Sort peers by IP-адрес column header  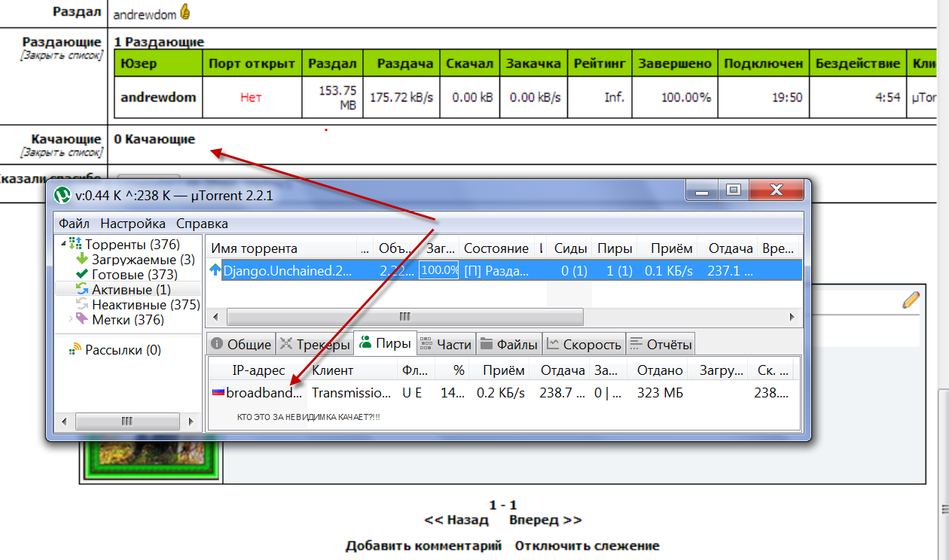pyautogui.click(x=257, y=370)
